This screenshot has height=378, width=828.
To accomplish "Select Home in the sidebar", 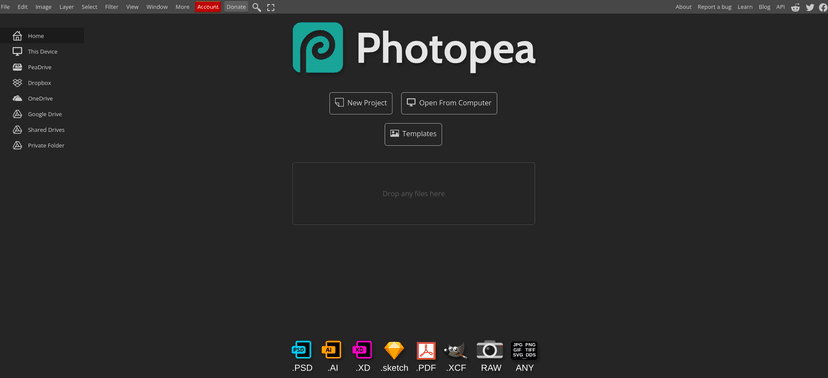I will [42, 36].
